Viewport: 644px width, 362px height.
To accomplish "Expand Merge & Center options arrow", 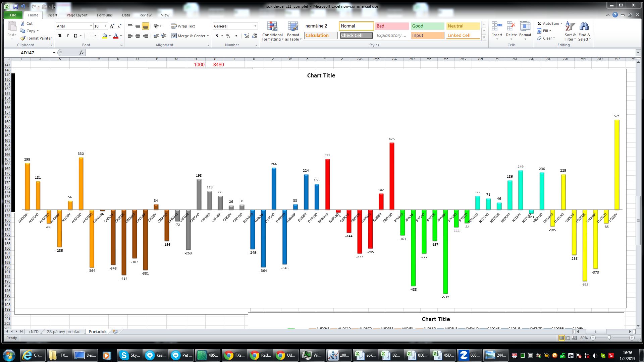I will pyautogui.click(x=208, y=36).
